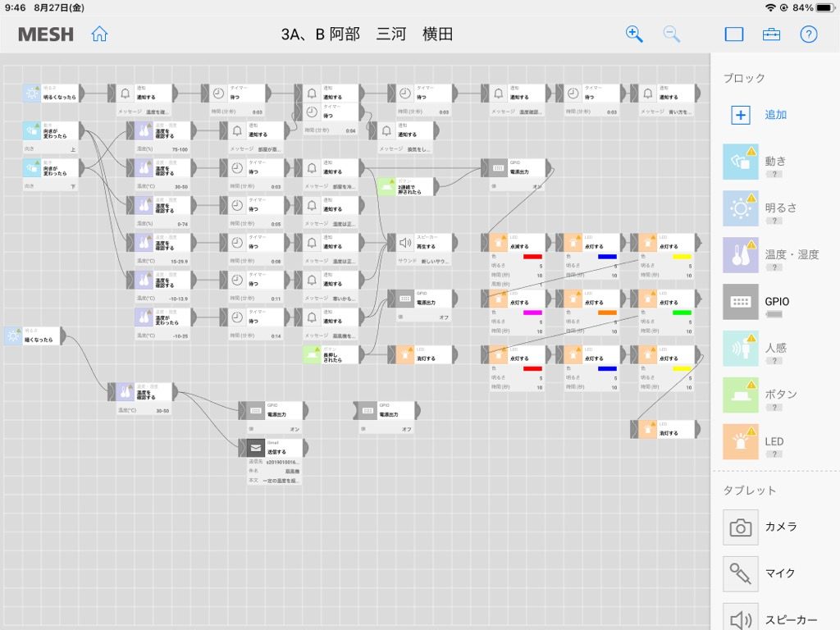Tap the notification block with message 温度確認…
840x630 pixels.
[x=516, y=94]
